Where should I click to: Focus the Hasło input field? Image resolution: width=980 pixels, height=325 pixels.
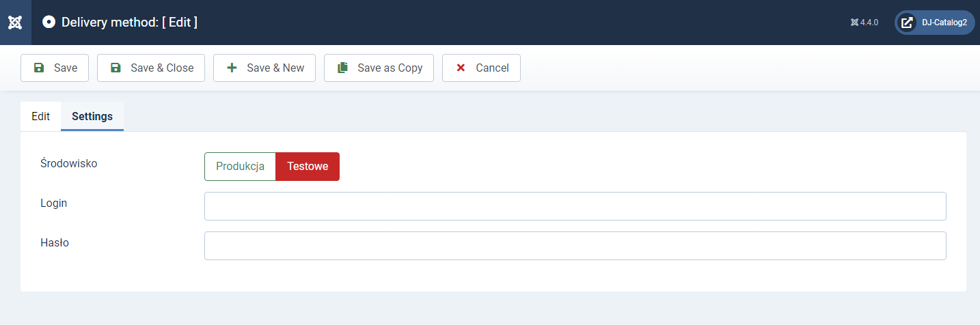click(575, 246)
